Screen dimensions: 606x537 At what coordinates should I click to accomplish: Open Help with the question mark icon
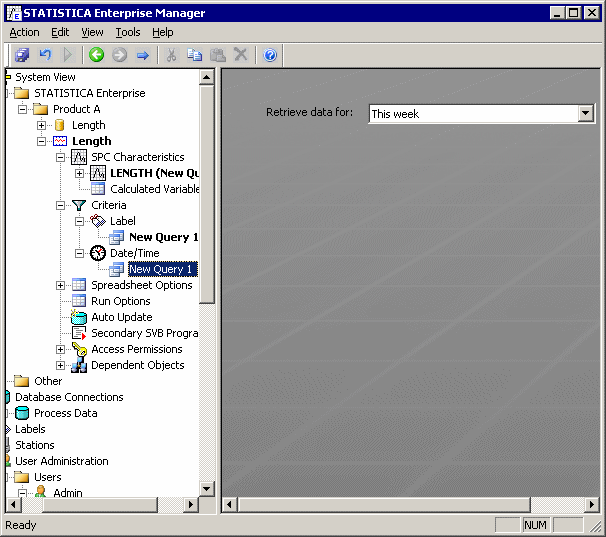(270, 55)
